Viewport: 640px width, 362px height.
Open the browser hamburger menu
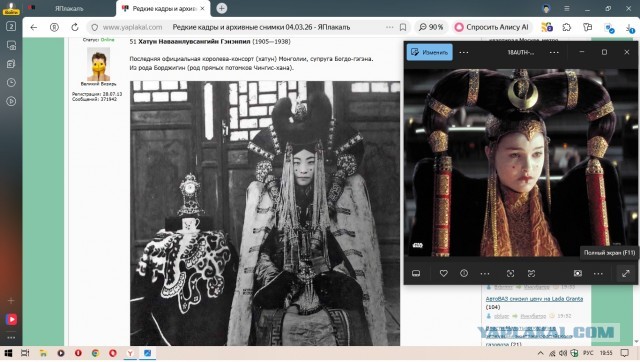click(x=567, y=8)
